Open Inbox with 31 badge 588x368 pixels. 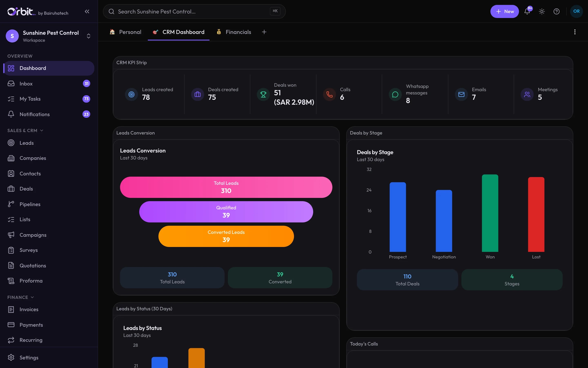click(x=49, y=83)
